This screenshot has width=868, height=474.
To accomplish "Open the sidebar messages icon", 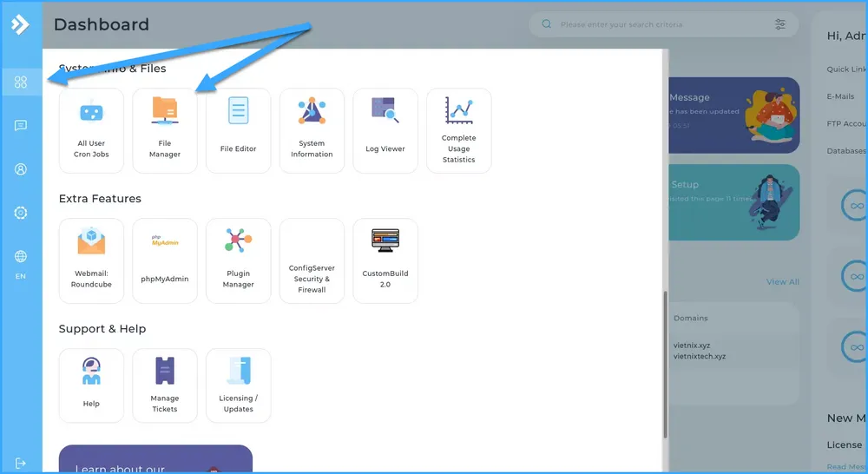I will tap(21, 126).
